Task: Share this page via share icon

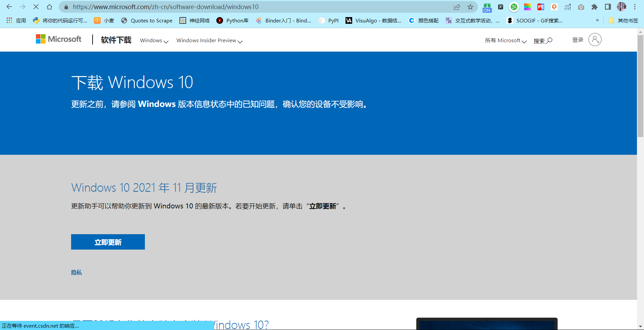Action: click(x=457, y=7)
